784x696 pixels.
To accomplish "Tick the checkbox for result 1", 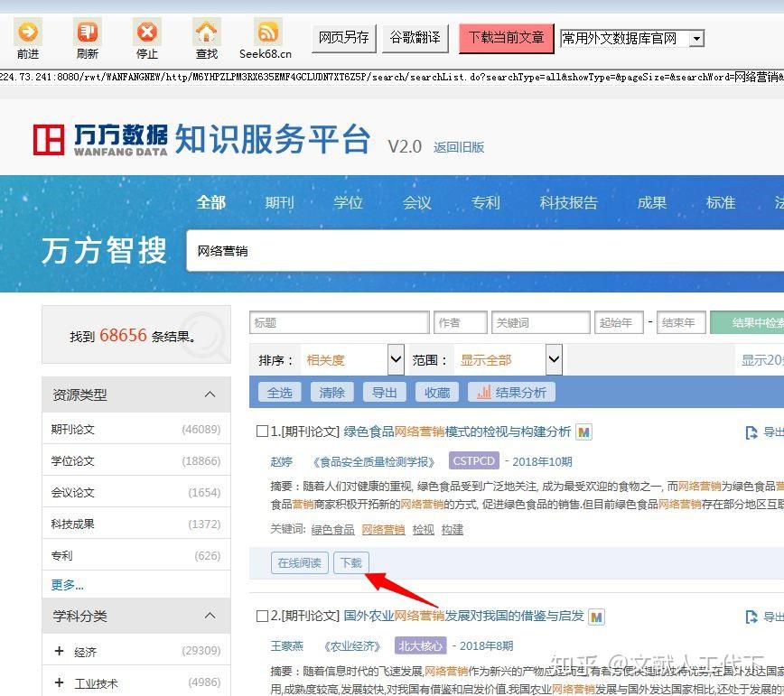I will click(262, 432).
